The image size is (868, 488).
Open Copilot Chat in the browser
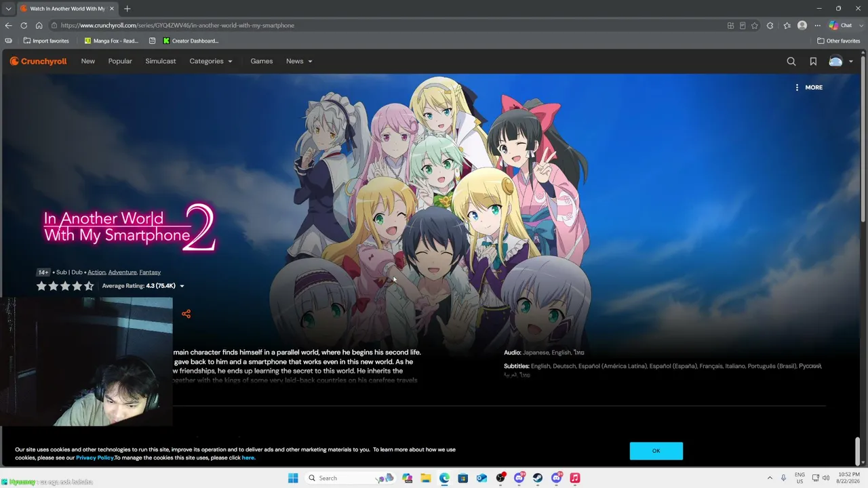point(841,26)
